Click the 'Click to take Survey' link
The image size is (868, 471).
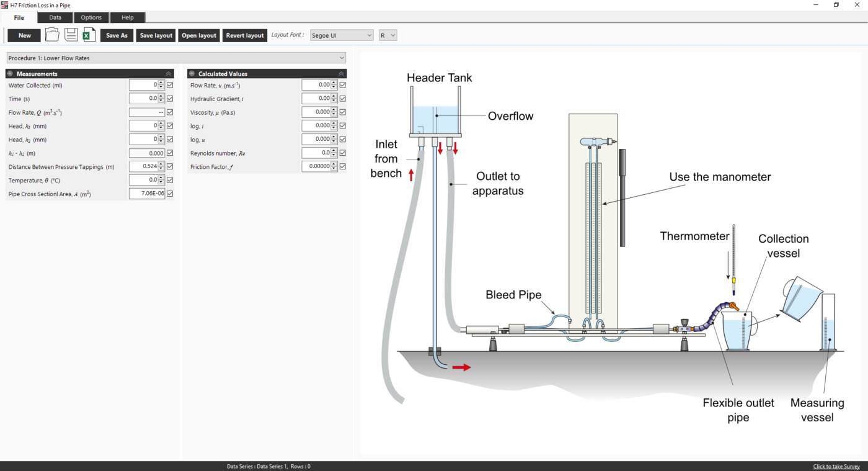(x=836, y=467)
